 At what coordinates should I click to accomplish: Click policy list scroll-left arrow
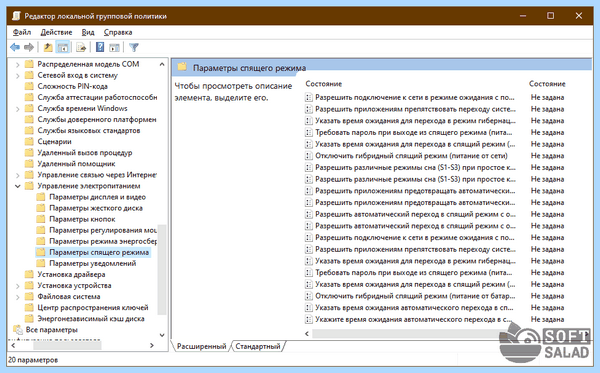[307, 334]
